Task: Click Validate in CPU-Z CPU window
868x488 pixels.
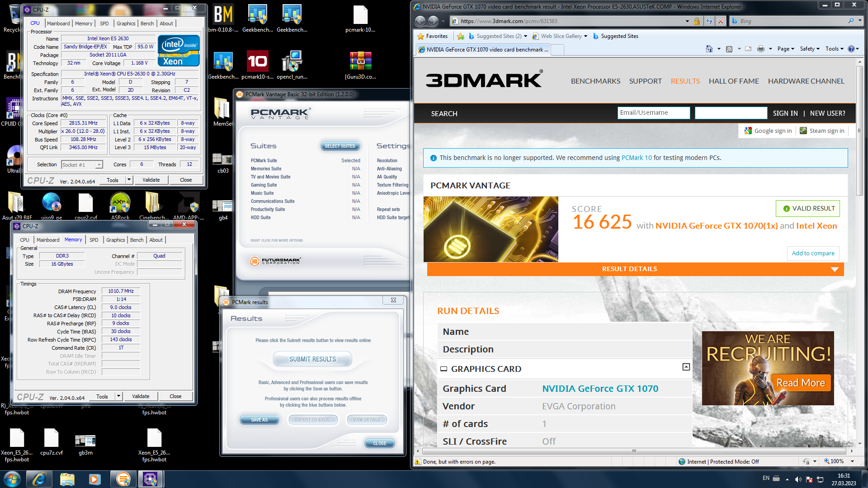Action: point(151,180)
